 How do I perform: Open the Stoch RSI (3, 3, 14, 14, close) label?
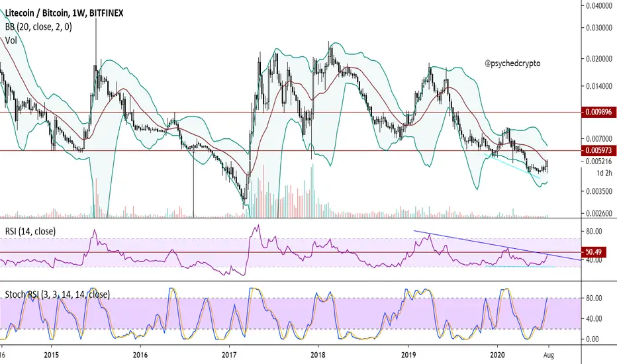58,295
